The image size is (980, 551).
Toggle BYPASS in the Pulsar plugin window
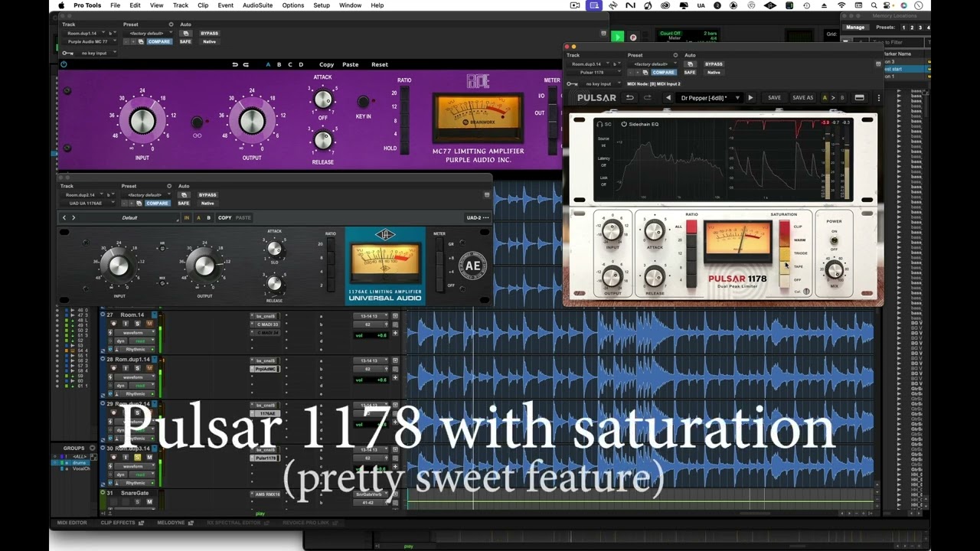point(714,64)
